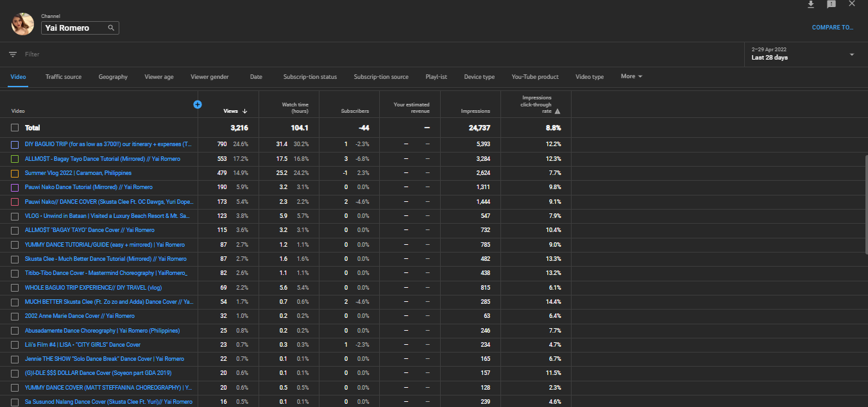868x407 pixels.
Task: Toggle checkbox for Pauwi Nako DANCE COVER
Action: pos(15,202)
